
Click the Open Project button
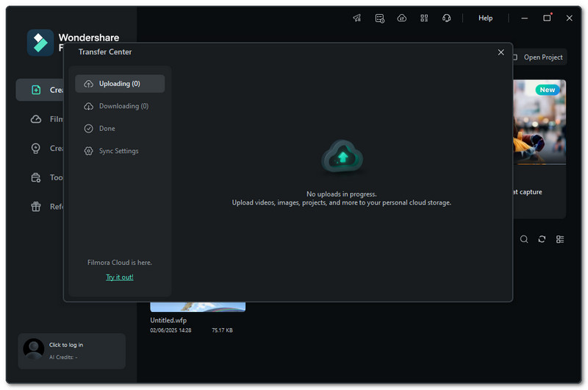click(539, 57)
